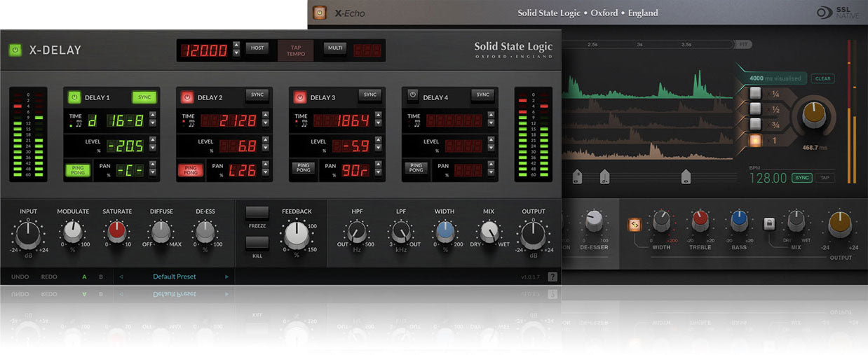Click X-Echo TAP button
Screen dimensions: 868x355
pos(825,178)
